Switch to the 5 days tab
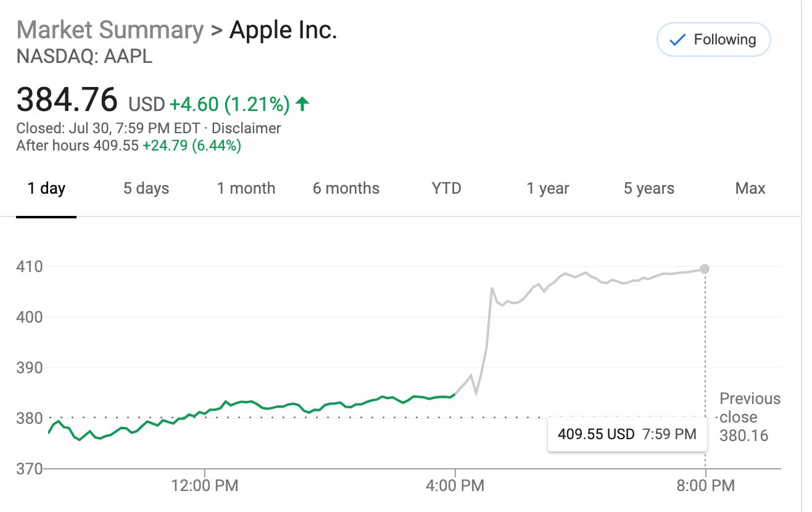Image resolution: width=812 pixels, height=512 pixels. [146, 188]
